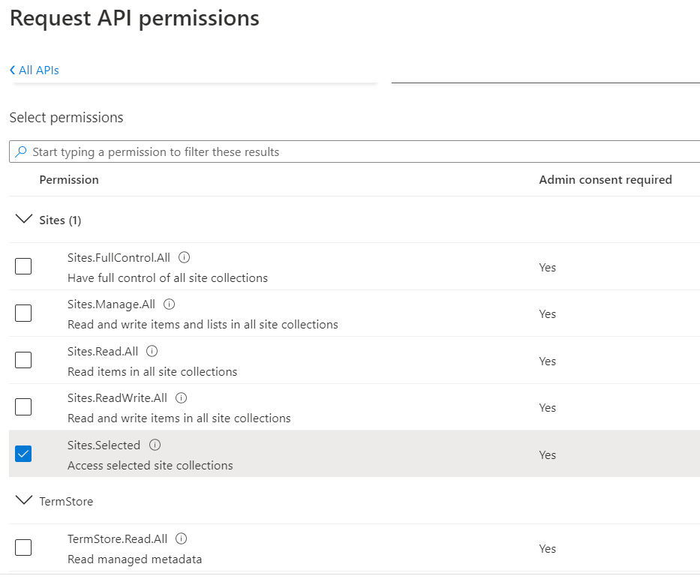Click the back chevron beside All APIs
The image size is (700, 588).
11,70
